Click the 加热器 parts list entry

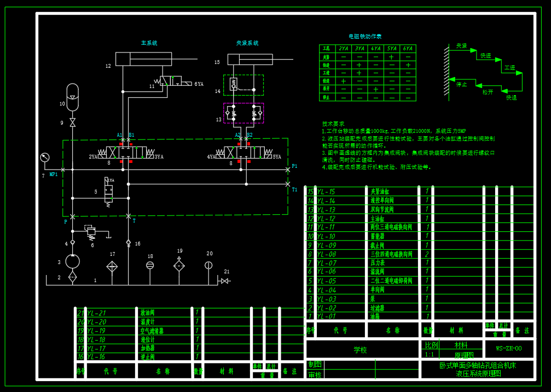147,348
